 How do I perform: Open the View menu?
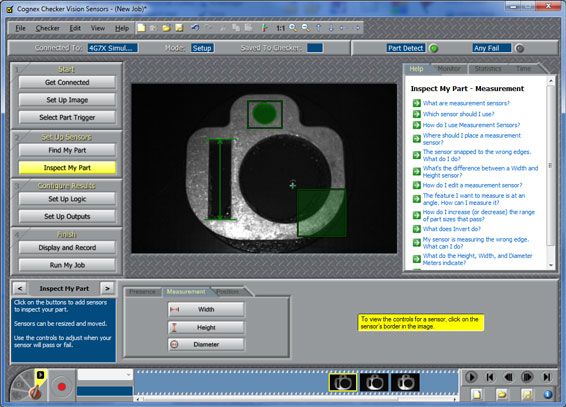point(97,28)
